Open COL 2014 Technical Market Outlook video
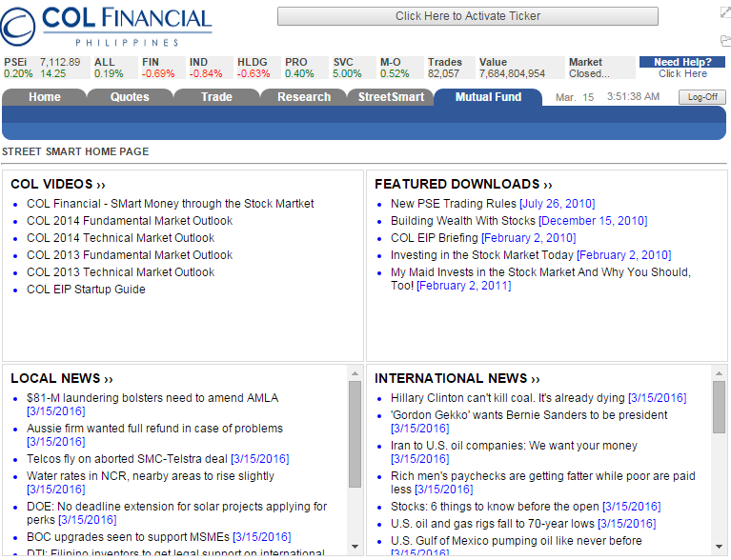The image size is (731, 560). [x=120, y=238]
